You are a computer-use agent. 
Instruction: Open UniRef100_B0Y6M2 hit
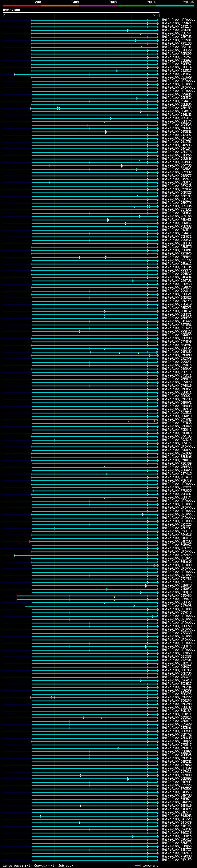point(177,419)
